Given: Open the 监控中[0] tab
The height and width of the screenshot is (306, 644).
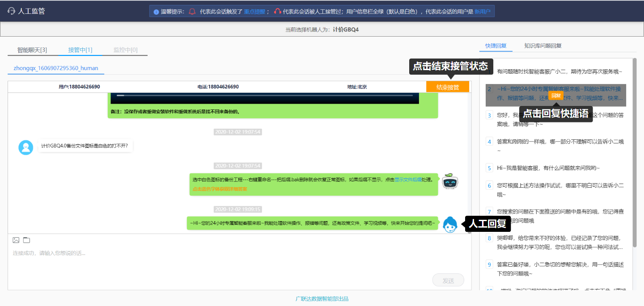Looking at the screenshot, I should coord(125,50).
